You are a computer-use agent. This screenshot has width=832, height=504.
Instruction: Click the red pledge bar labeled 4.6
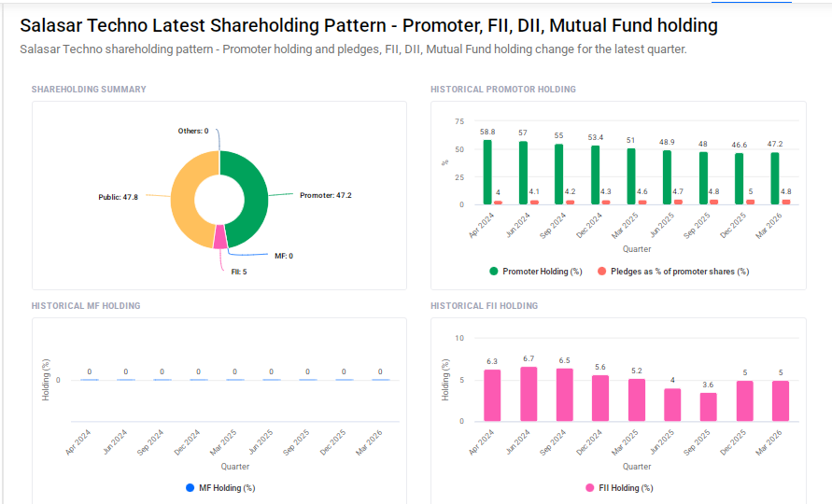click(x=642, y=203)
